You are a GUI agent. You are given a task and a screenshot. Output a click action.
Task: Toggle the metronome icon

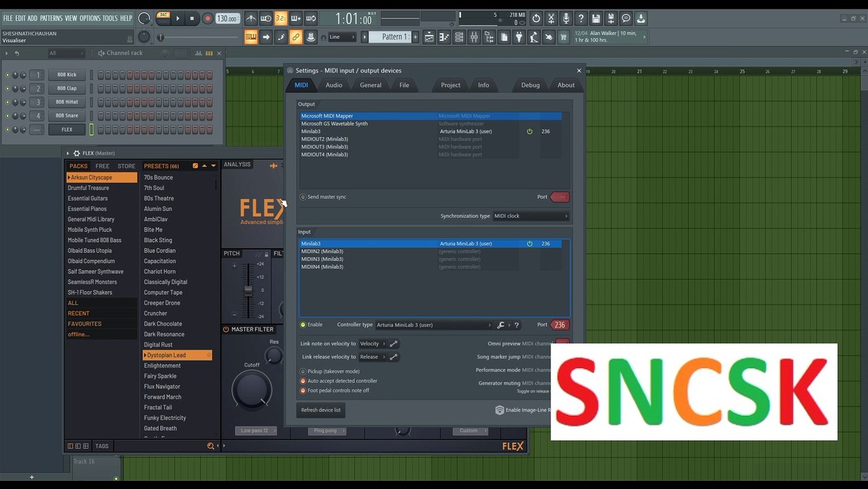click(252, 19)
